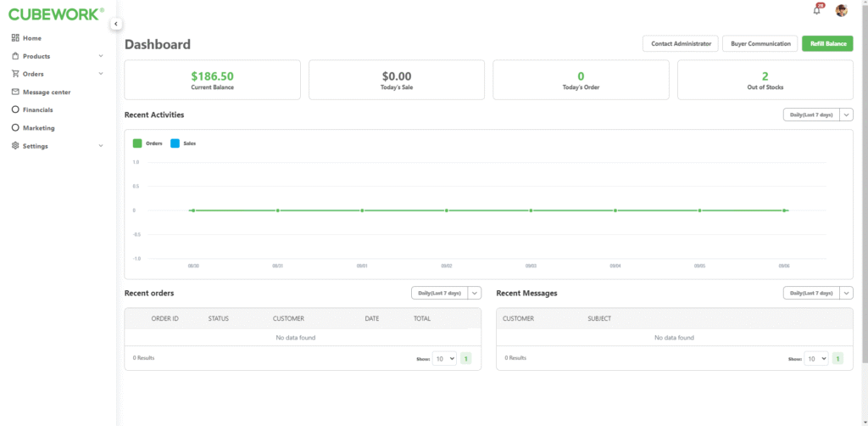Open the notifications bell icon
Screen dimensions: 868x426
817,10
